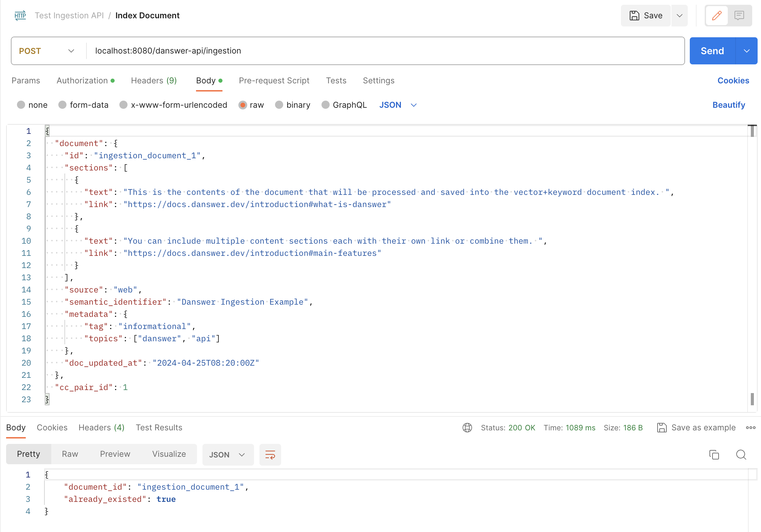Image resolution: width=761 pixels, height=532 pixels.
Task: Open the Test Results response tab
Action: (159, 428)
